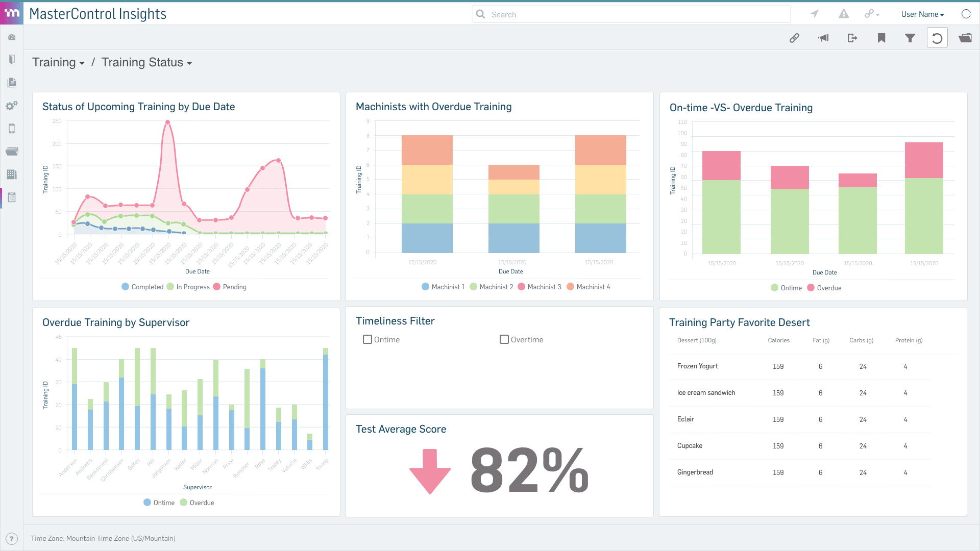This screenshot has width=980, height=551.
Task: Toggle Completed legend series
Action: 142,287
